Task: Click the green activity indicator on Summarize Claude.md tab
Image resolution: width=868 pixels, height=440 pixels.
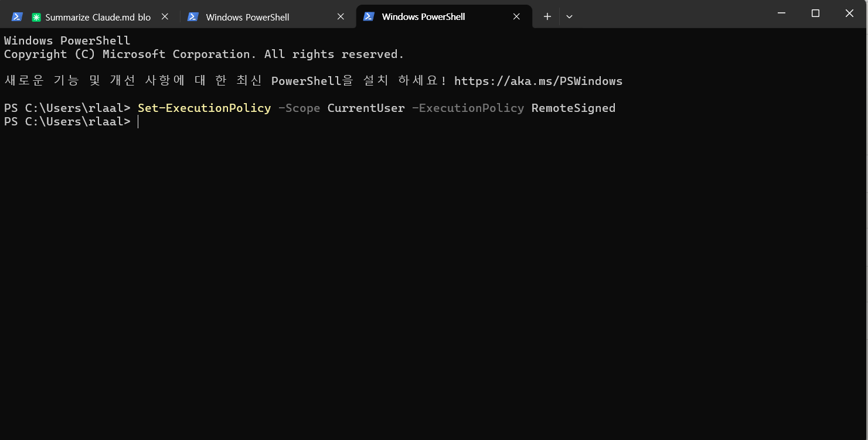Action: 35,16
